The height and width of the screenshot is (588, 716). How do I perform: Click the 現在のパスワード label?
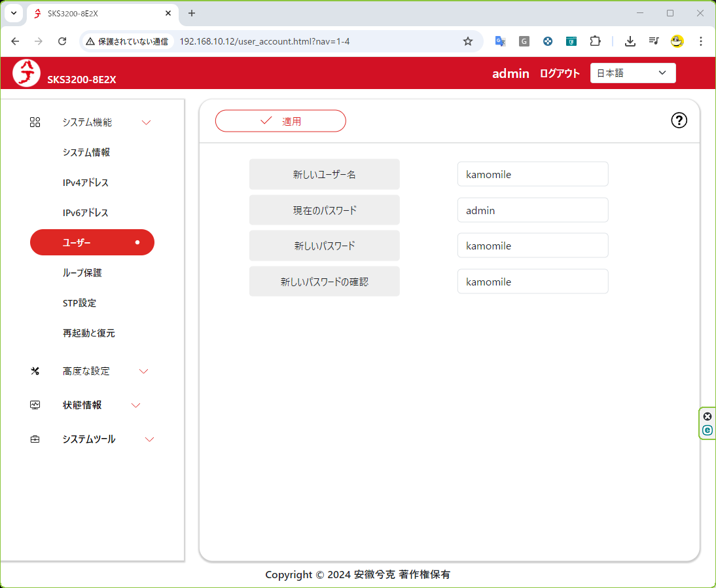pyautogui.click(x=324, y=210)
